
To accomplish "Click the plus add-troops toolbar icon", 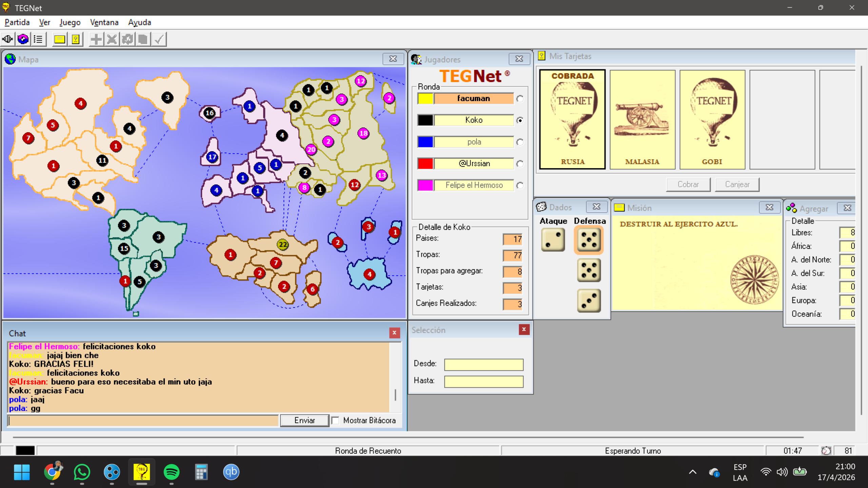I will pyautogui.click(x=96, y=39).
